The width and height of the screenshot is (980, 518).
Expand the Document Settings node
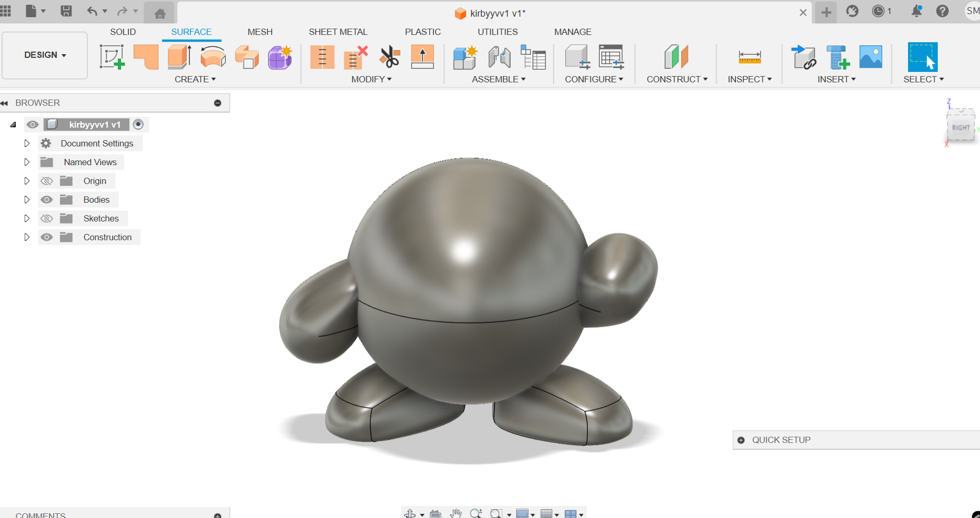click(x=27, y=143)
